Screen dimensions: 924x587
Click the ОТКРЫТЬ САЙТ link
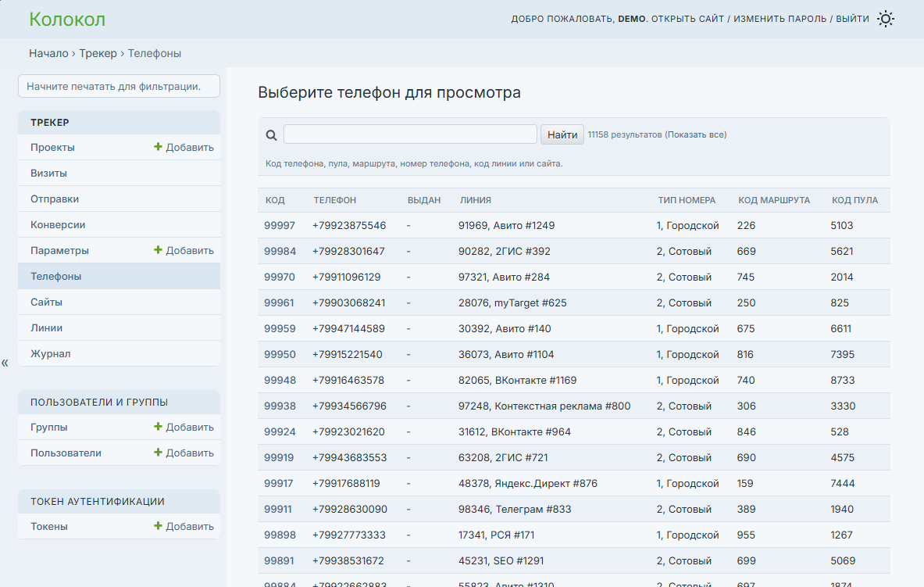[687, 19]
